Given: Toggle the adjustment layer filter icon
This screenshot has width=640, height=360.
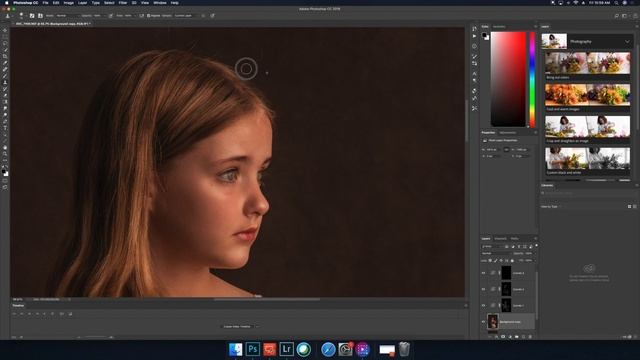Looking at the screenshot, I should (x=513, y=247).
